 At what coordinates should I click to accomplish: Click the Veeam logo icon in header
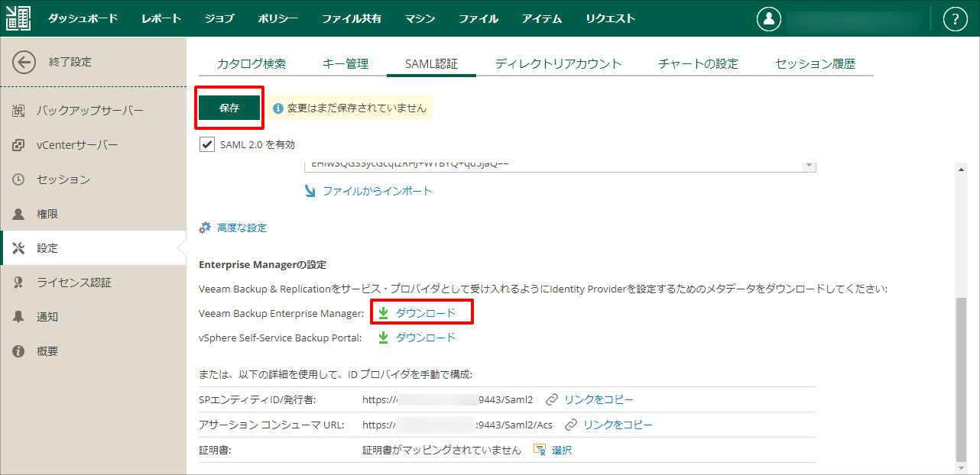pos(18,18)
